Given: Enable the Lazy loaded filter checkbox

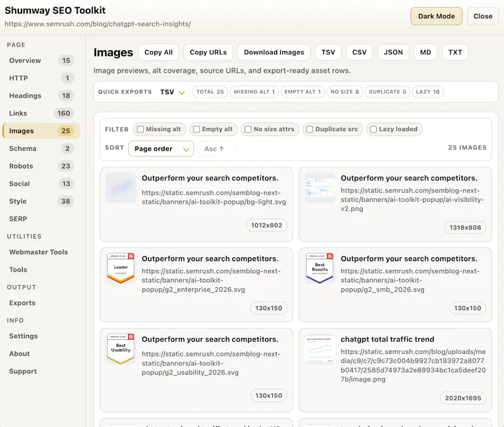Looking at the screenshot, I should click(x=373, y=129).
